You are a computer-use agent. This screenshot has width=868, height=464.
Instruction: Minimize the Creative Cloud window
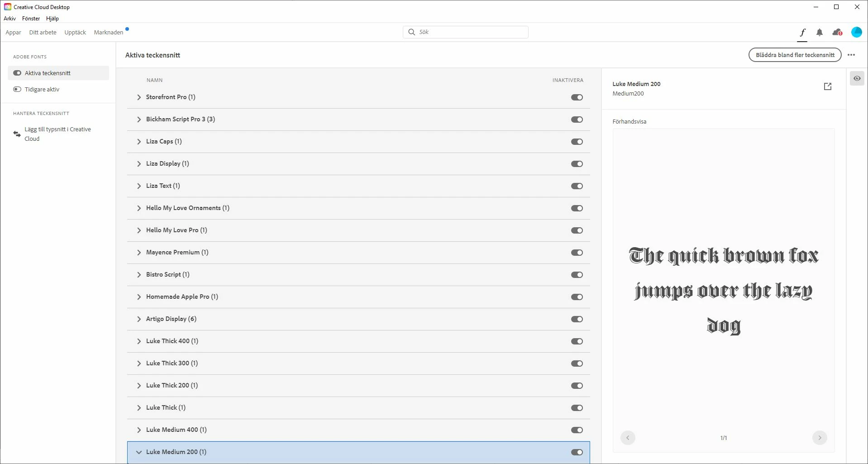pos(816,7)
